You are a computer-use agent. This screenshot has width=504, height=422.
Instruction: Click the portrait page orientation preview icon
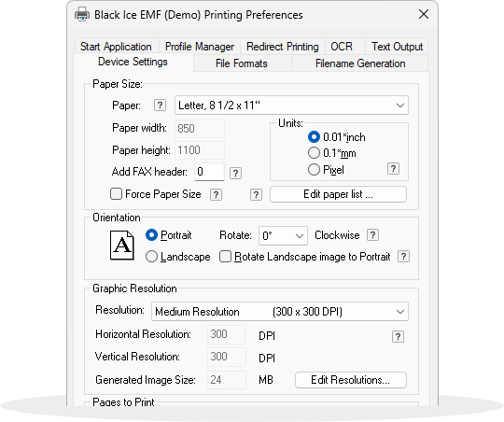pyautogui.click(x=122, y=246)
